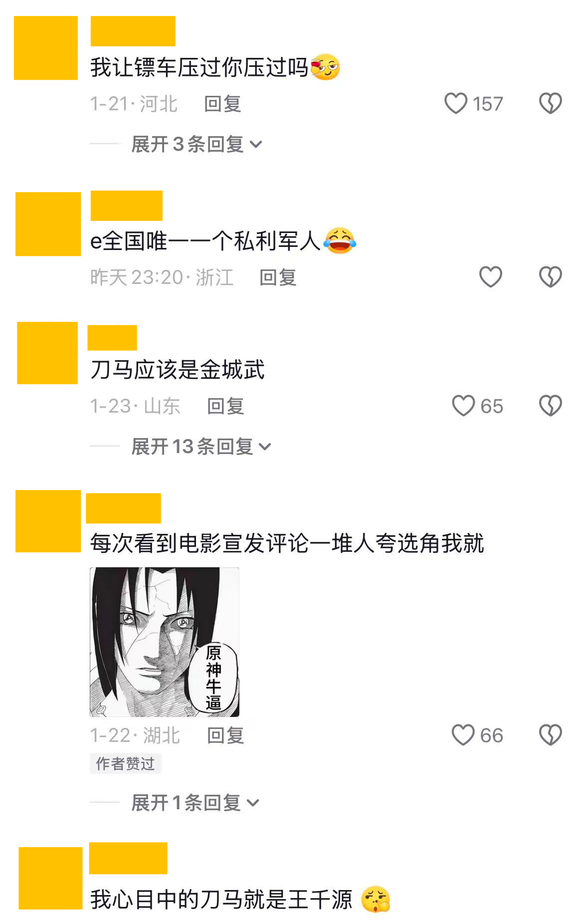Screen dimensions: 588x924
Task: Open username of 金城武 commenter
Action: tap(112, 338)
